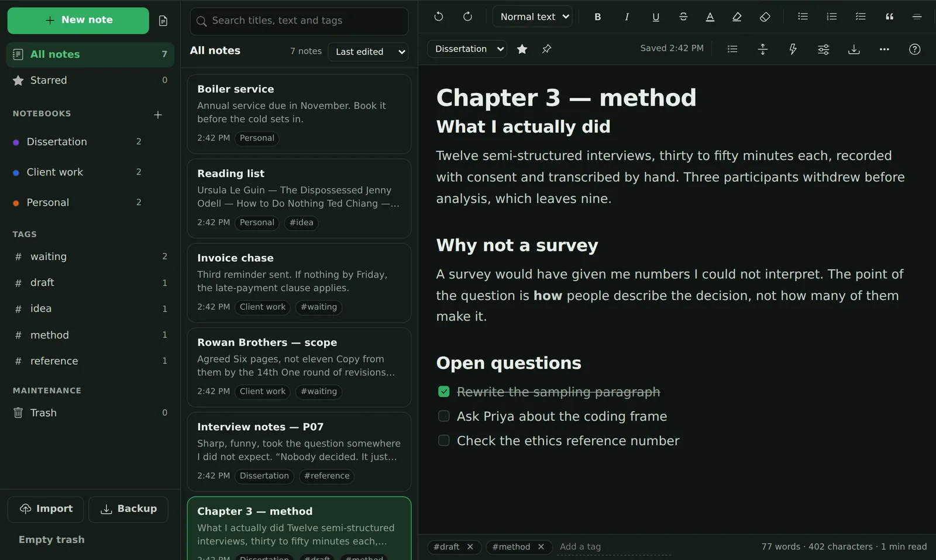Open the Boiler service note
Image resolution: width=936 pixels, height=560 pixels.
299,114
